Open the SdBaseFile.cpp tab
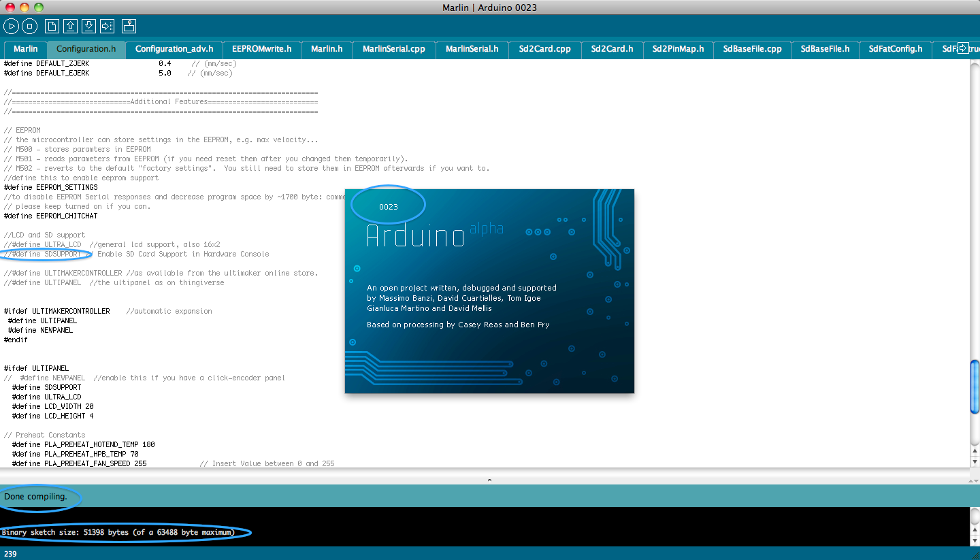 [x=753, y=49]
